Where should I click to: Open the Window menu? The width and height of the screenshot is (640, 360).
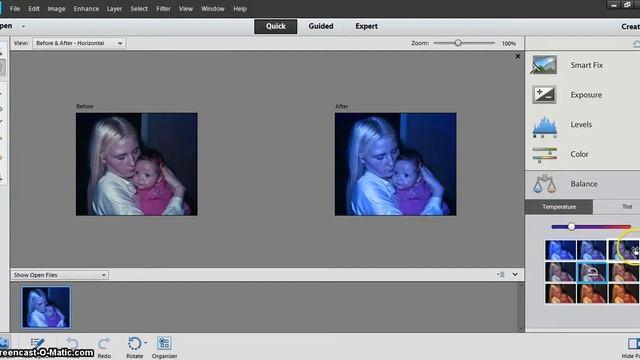(213, 9)
